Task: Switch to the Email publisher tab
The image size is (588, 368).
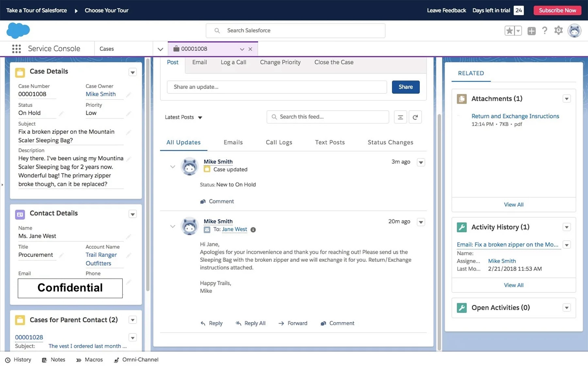Action: [199, 62]
